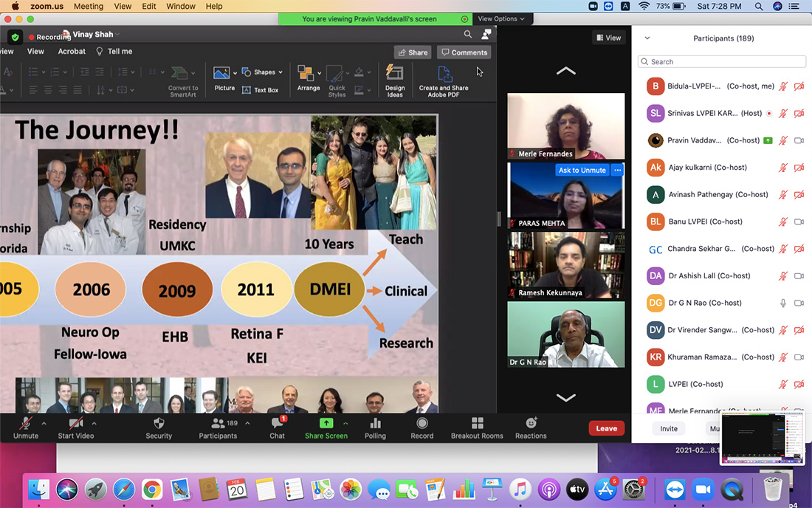
Task: Open the Chat panel
Action: point(278,424)
